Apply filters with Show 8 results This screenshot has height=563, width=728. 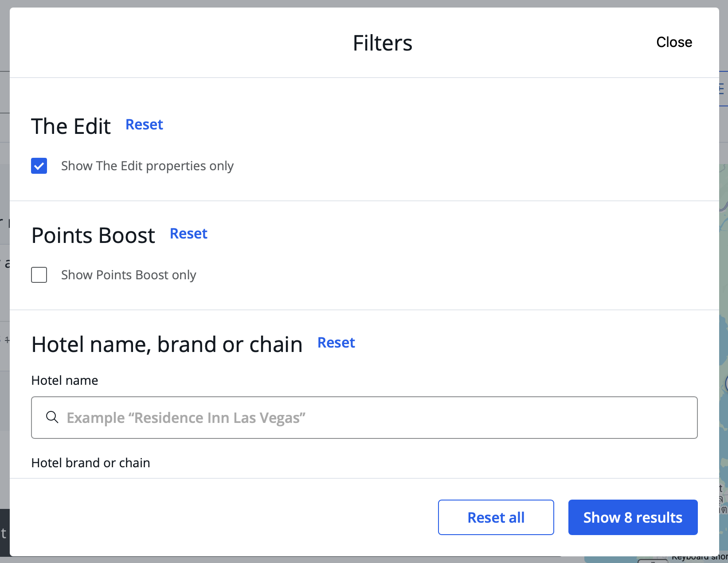pyautogui.click(x=633, y=517)
